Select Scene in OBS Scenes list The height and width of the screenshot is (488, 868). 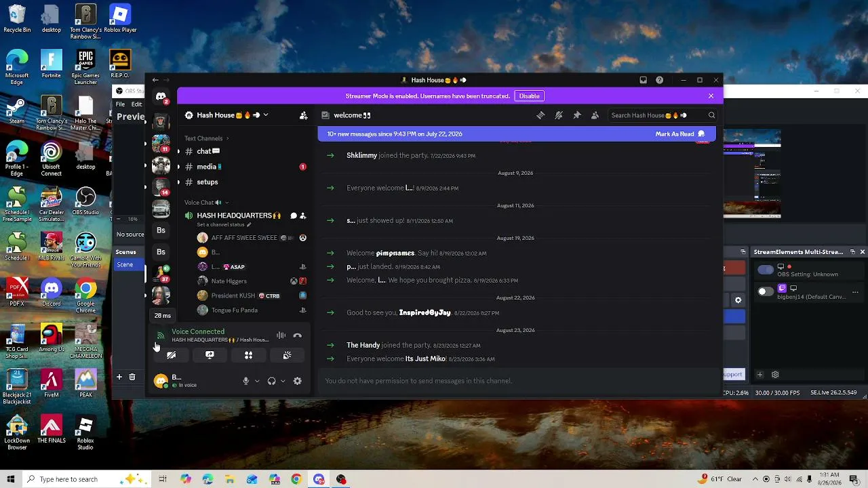[x=130, y=265]
